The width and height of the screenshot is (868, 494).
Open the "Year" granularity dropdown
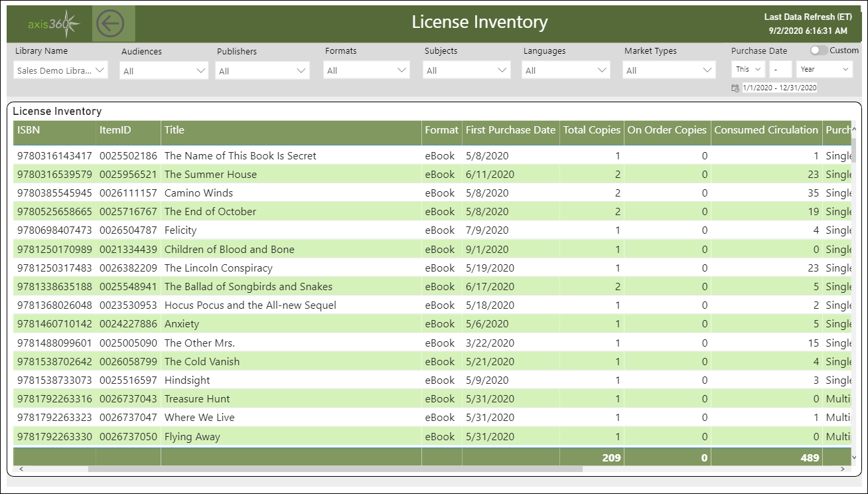click(x=824, y=68)
